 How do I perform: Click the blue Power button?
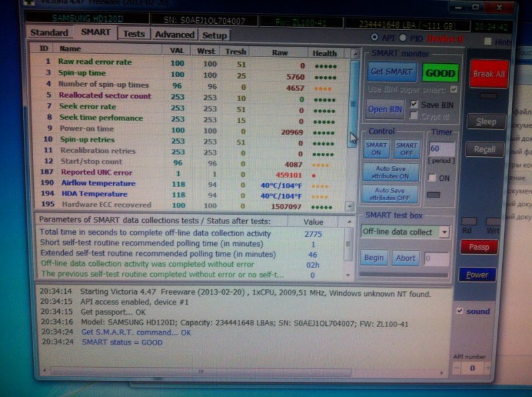[x=477, y=274]
